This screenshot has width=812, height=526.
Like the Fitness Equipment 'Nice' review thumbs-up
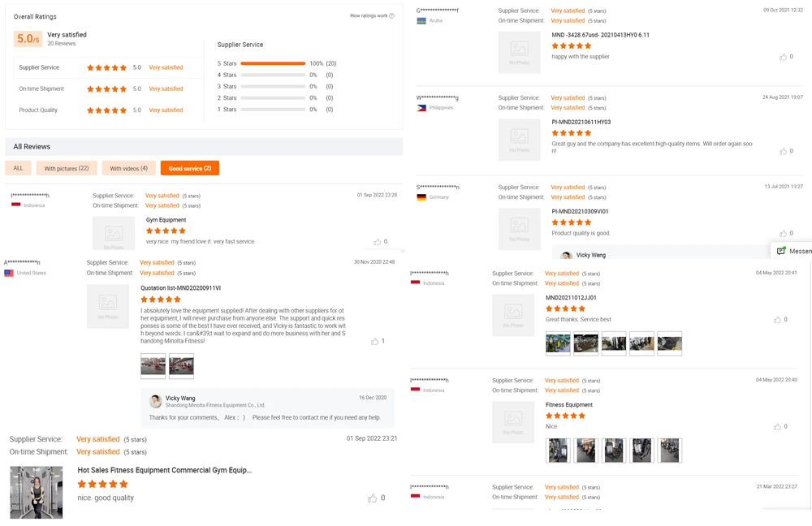pos(777,427)
